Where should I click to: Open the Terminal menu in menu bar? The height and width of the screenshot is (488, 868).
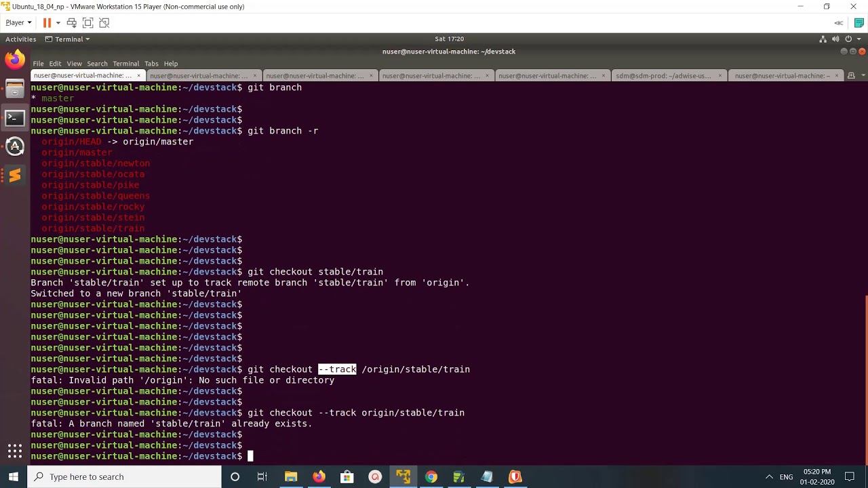pos(125,64)
